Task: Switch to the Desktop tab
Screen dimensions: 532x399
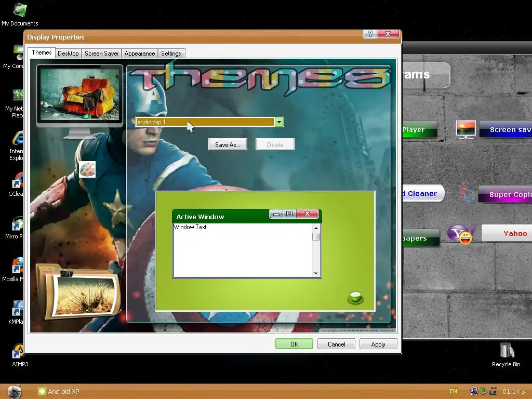Action: click(x=68, y=54)
